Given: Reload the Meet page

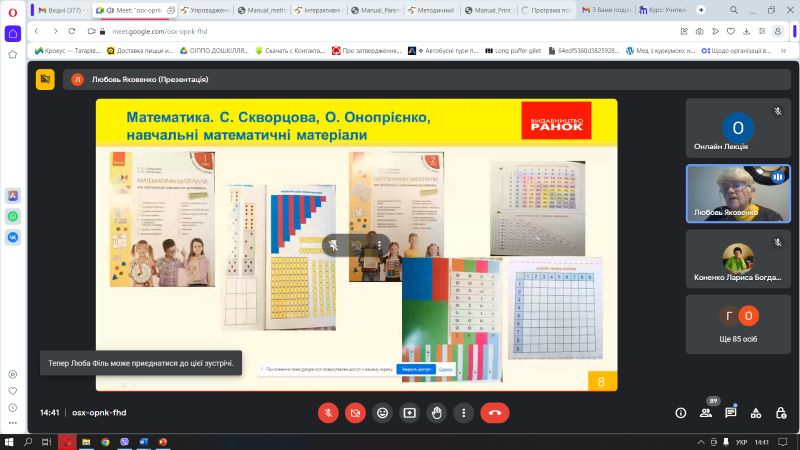Looking at the screenshot, I should point(72,31).
